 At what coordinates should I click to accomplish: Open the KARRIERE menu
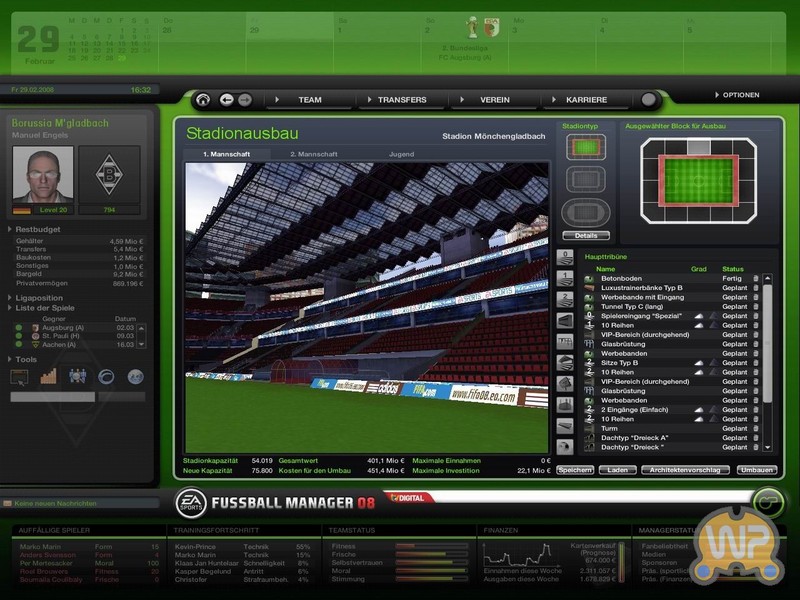(586, 100)
